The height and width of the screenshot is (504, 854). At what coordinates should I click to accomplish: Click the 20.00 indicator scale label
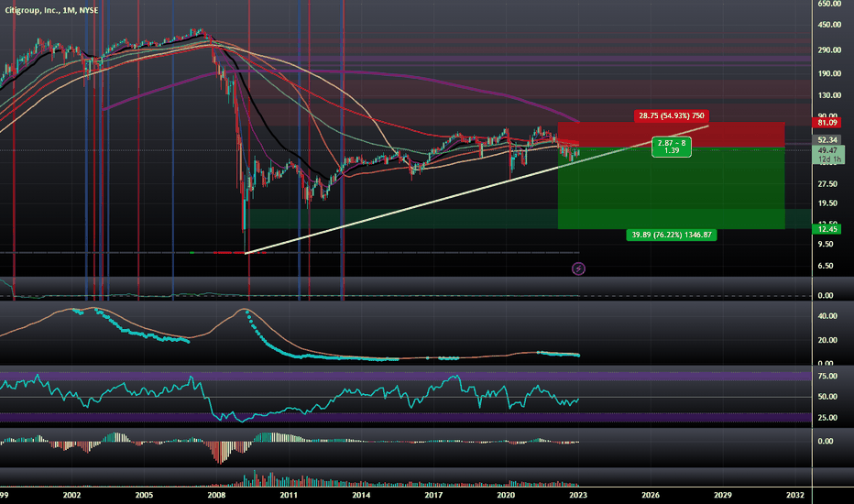tap(827, 340)
